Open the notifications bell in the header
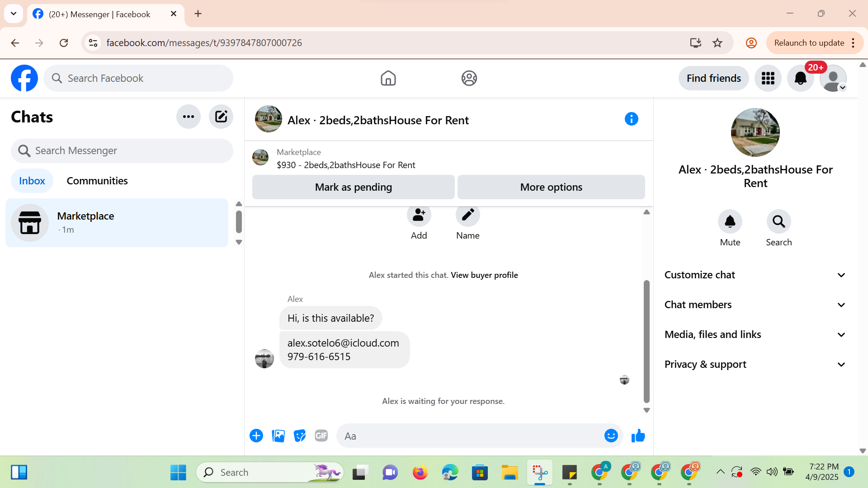 pyautogui.click(x=801, y=78)
